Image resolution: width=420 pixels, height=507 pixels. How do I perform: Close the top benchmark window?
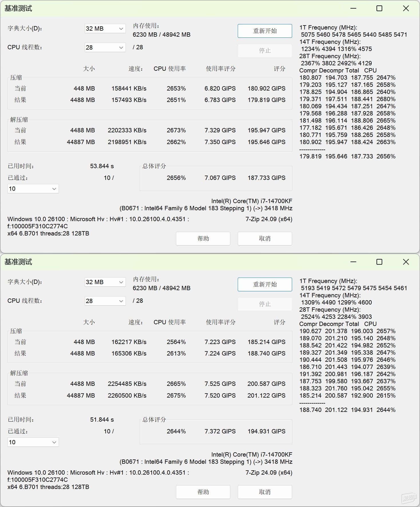[x=406, y=8]
